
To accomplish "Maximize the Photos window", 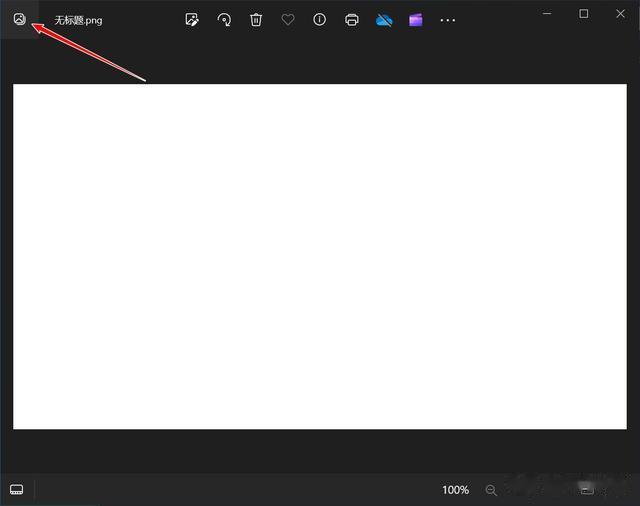I will [x=584, y=13].
